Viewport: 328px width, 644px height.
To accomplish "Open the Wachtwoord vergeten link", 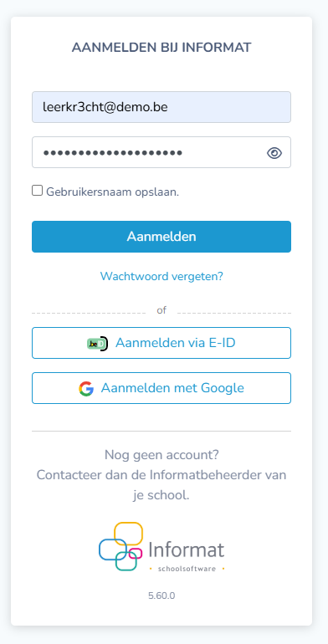I will [x=161, y=276].
